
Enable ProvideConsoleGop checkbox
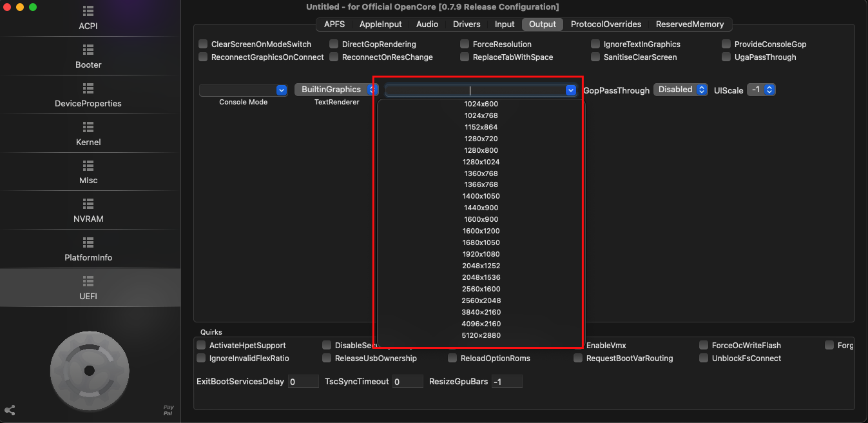(x=726, y=44)
